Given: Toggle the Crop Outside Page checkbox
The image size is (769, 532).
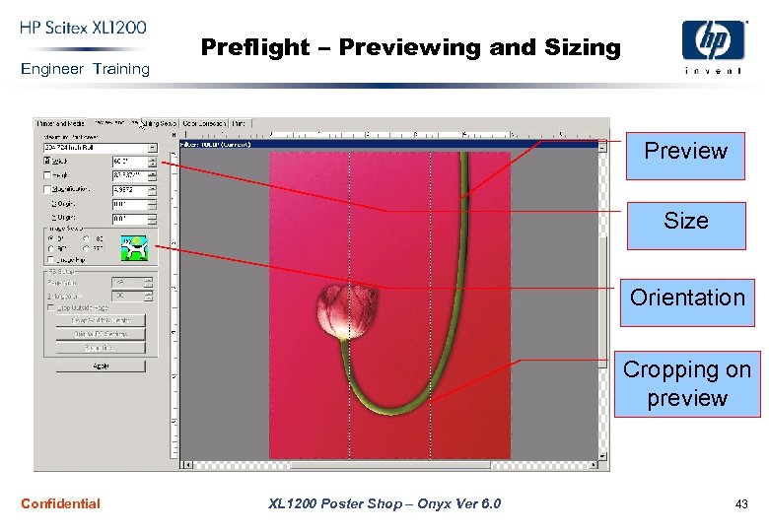Looking at the screenshot, I should point(50,307).
